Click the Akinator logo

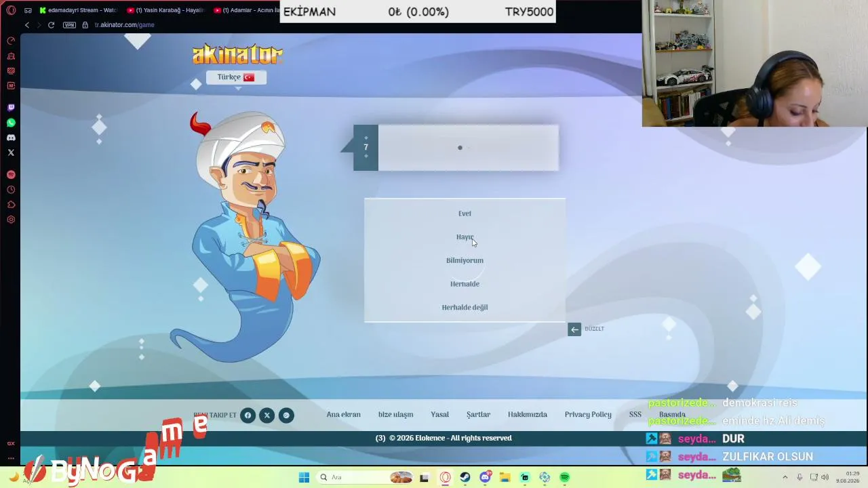(237, 54)
